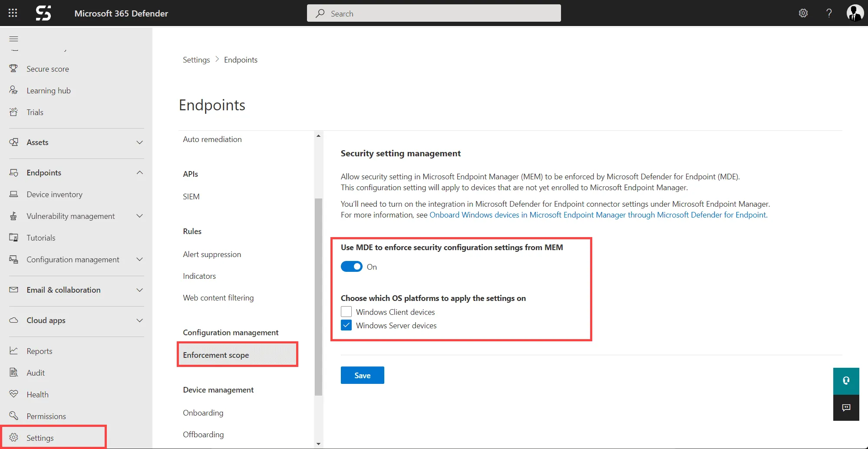The height and width of the screenshot is (449, 868).
Task: Check Windows Client devices checkbox
Action: [x=346, y=312]
